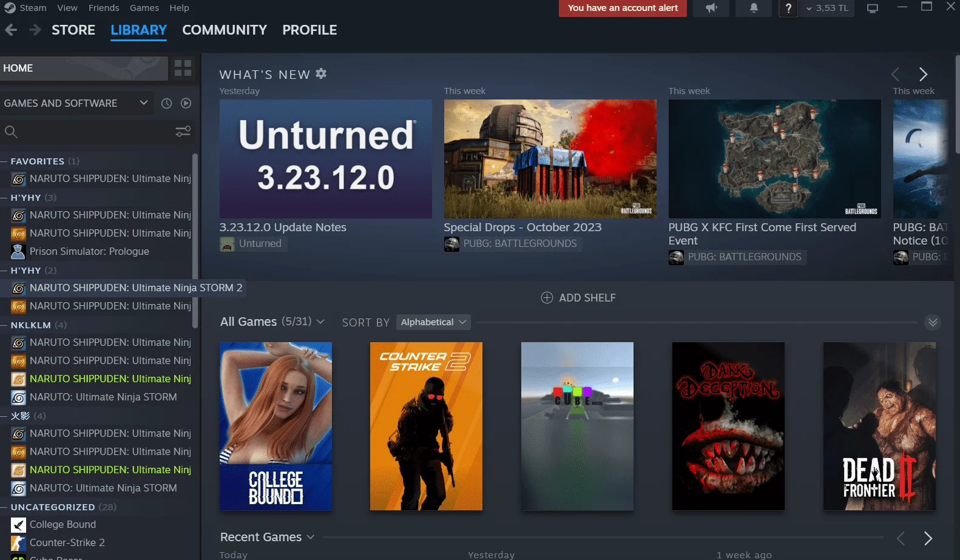The height and width of the screenshot is (560, 960).
Task: Collapse the 火影 category
Action: [4, 416]
